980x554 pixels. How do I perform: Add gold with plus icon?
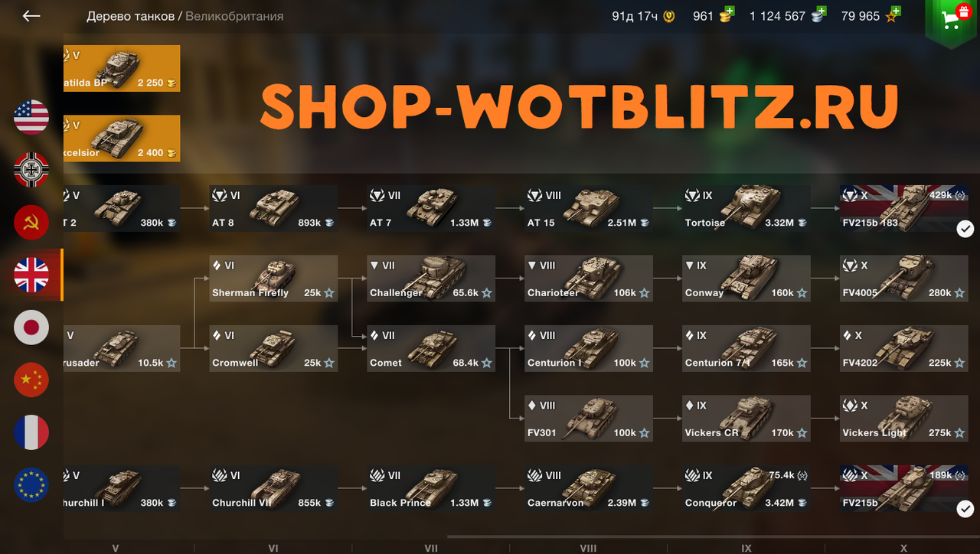[728, 12]
